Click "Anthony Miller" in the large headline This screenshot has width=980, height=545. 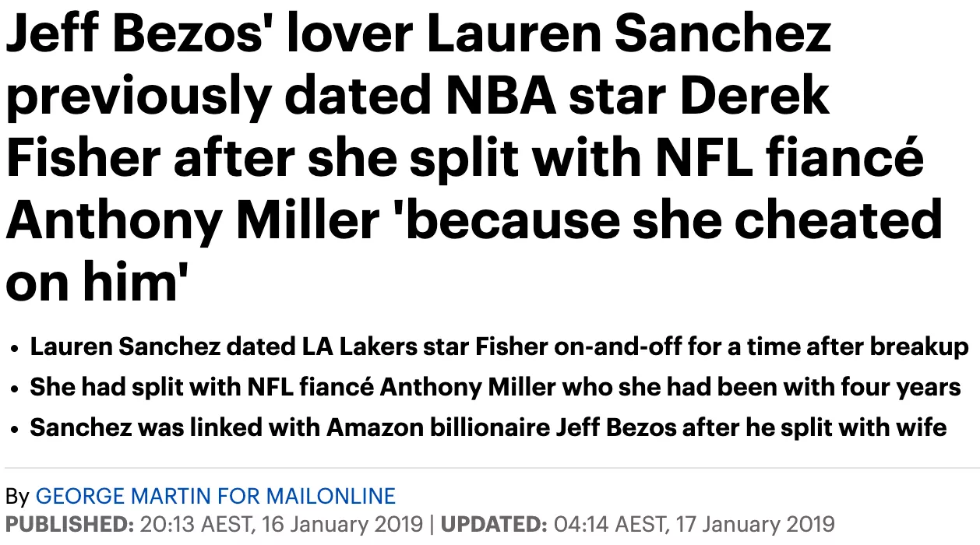(x=192, y=220)
